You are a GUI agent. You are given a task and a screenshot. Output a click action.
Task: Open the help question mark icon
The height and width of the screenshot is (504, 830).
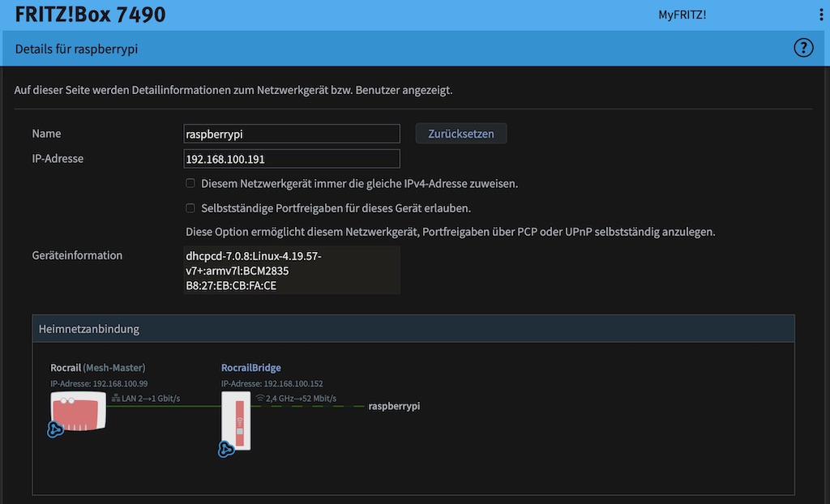click(x=802, y=49)
